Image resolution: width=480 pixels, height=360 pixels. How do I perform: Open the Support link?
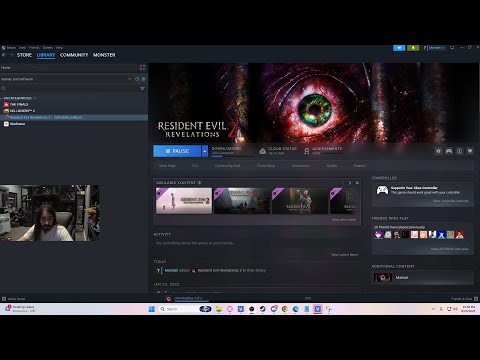pyautogui.click(x=360, y=166)
